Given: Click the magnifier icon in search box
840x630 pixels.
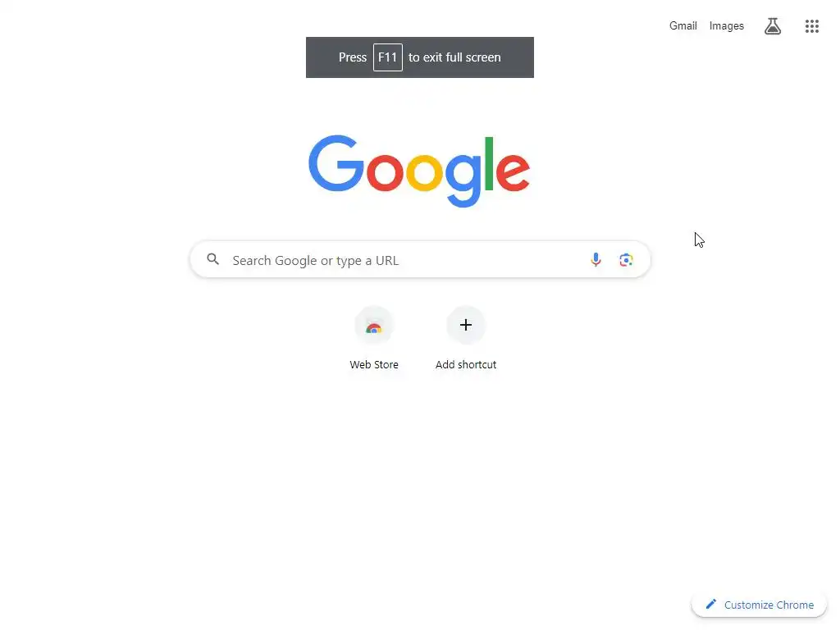Looking at the screenshot, I should click(x=212, y=259).
